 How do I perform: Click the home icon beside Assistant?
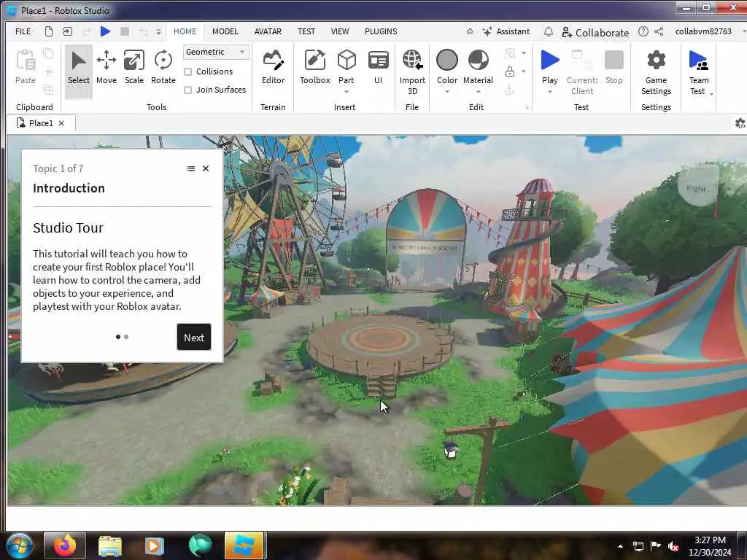point(471,31)
